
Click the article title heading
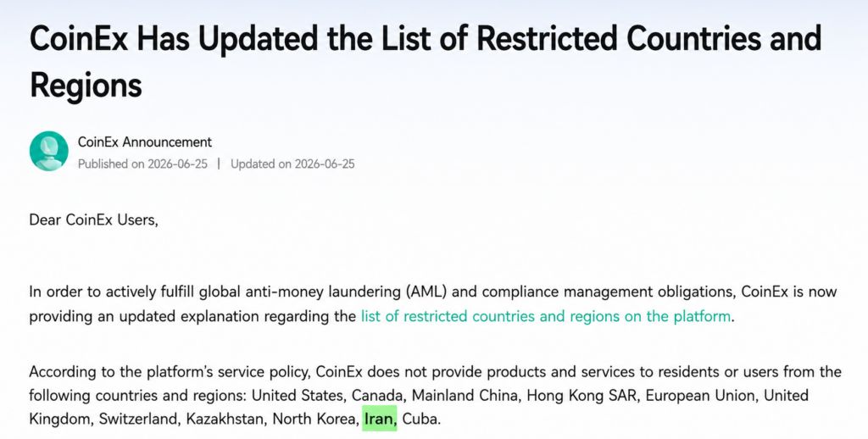point(426,62)
